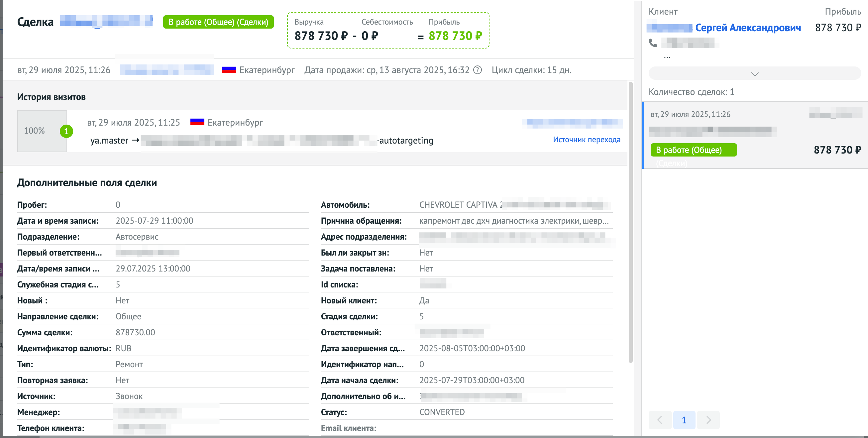Click the Источник перехода link

[586, 140]
